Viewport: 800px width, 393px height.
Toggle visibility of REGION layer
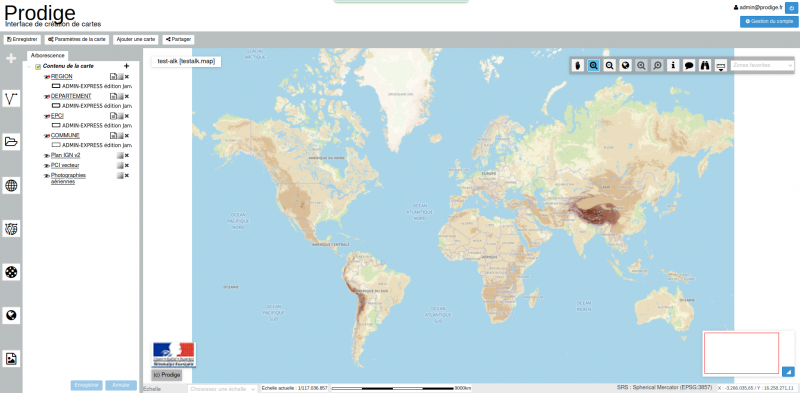(47, 77)
